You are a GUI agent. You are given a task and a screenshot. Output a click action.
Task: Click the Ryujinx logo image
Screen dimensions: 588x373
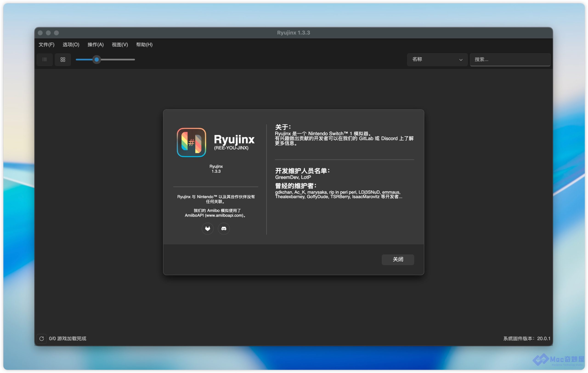tap(191, 142)
